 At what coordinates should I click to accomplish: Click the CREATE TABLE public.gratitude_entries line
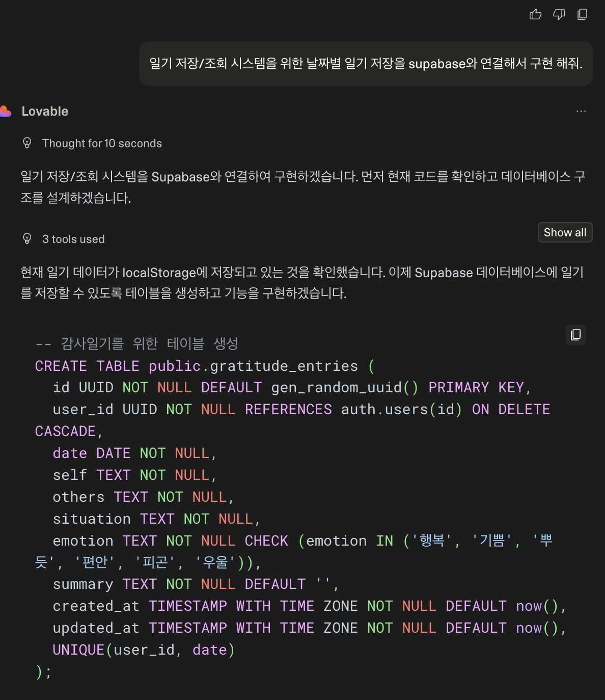[205, 366]
